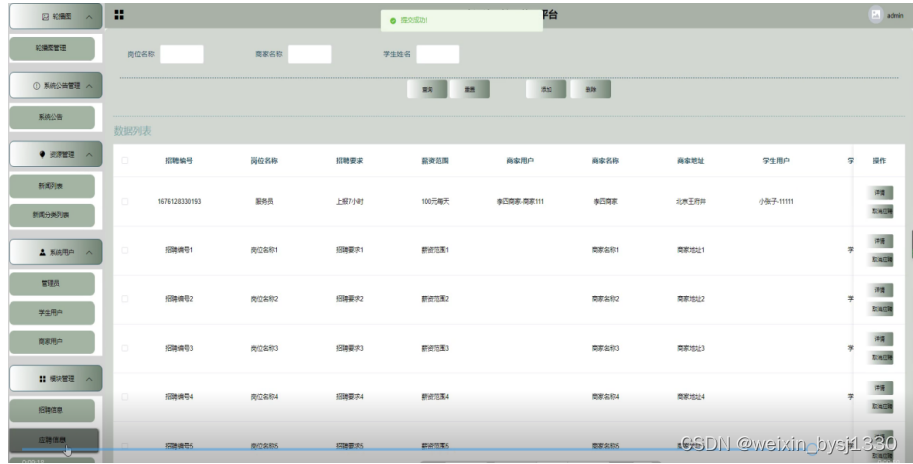Click the 薪资范围4 cell
Image resolution: width=913 pixels, height=464 pixels.
pyautogui.click(x=435, y=396)
